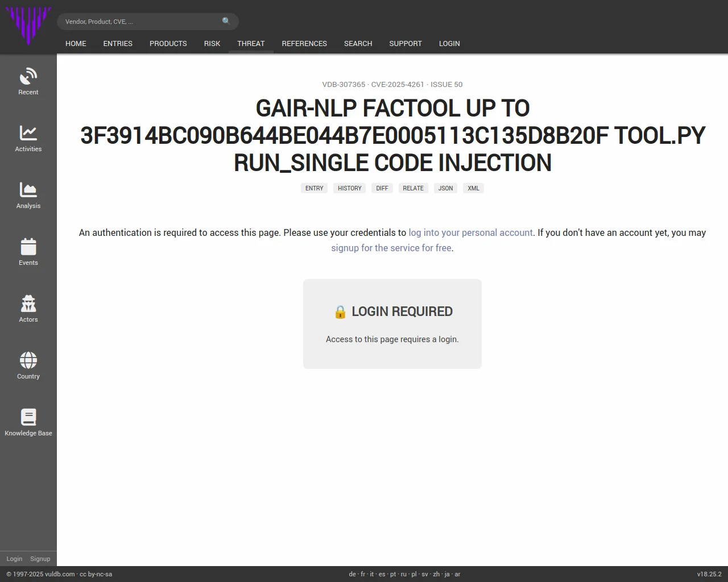Switch language to es

point(382,574)
